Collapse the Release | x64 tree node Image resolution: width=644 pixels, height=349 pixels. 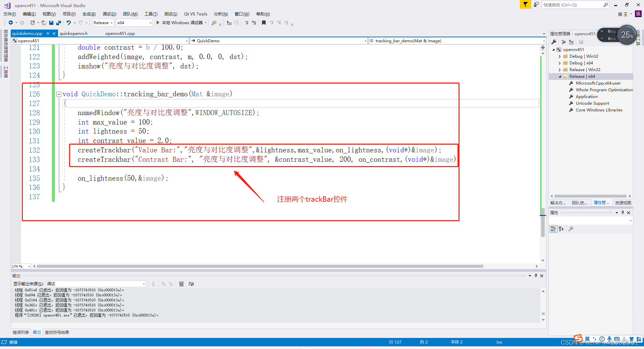(560, 76)
